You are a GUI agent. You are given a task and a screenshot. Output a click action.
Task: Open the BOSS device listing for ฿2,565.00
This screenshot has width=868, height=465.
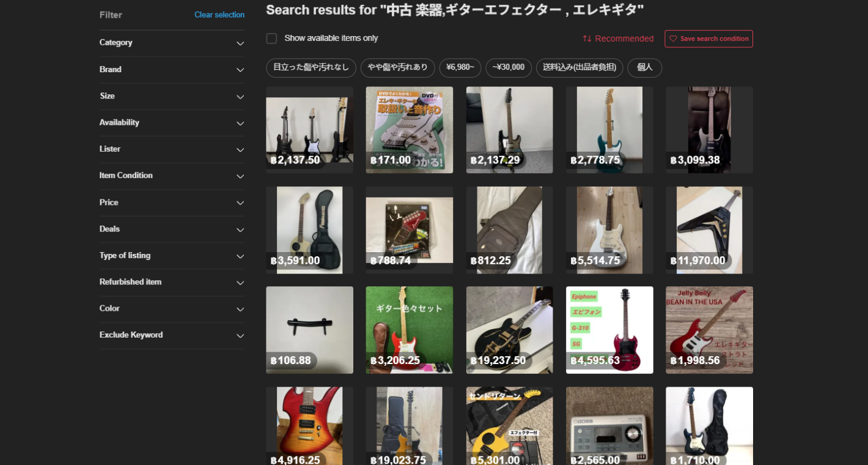609,425
